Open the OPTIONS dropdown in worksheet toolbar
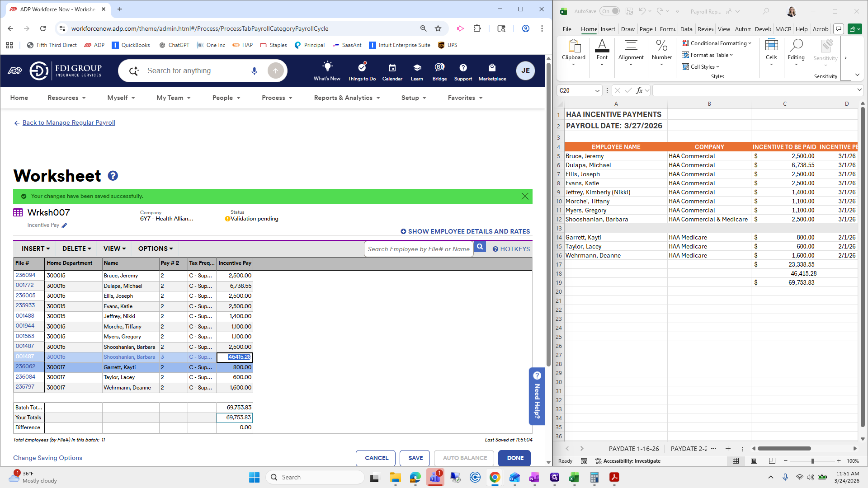 click(x=155, y=249)
